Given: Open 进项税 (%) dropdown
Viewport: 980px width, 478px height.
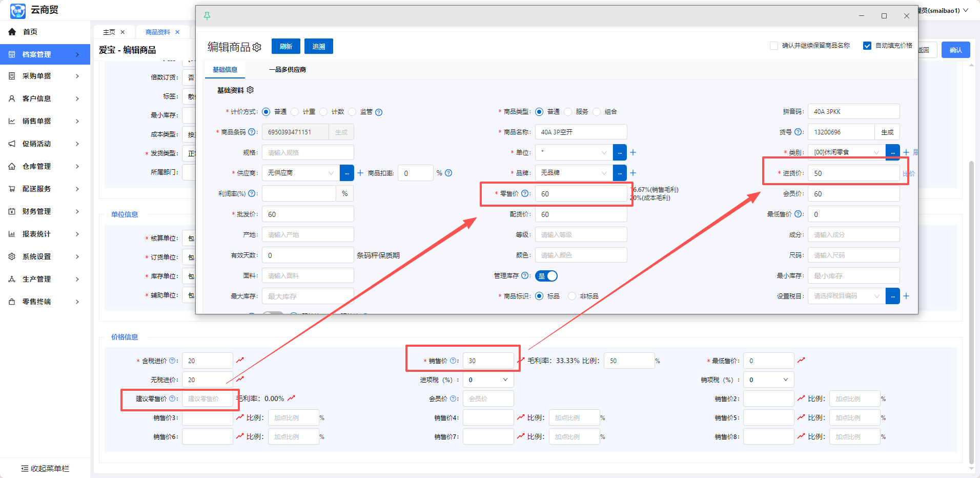Looking at the screenshot, I should pos(488,380).
